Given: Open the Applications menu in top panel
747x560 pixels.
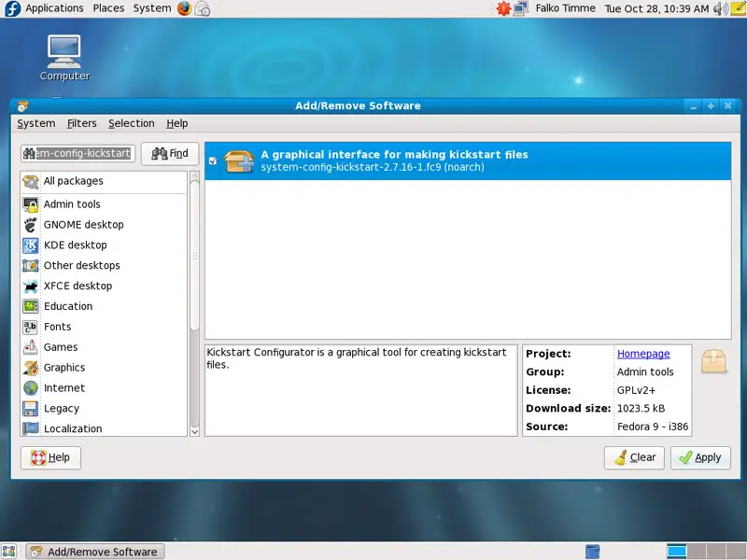Looking at the screenshot, I should point(54,8).
